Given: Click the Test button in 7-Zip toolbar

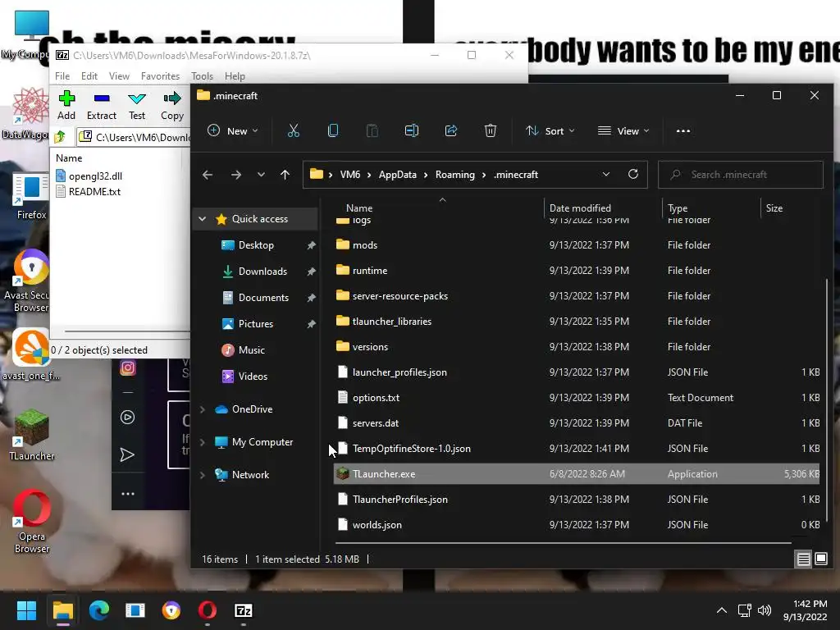Looking at the screenshot, I should coord(137,105).
